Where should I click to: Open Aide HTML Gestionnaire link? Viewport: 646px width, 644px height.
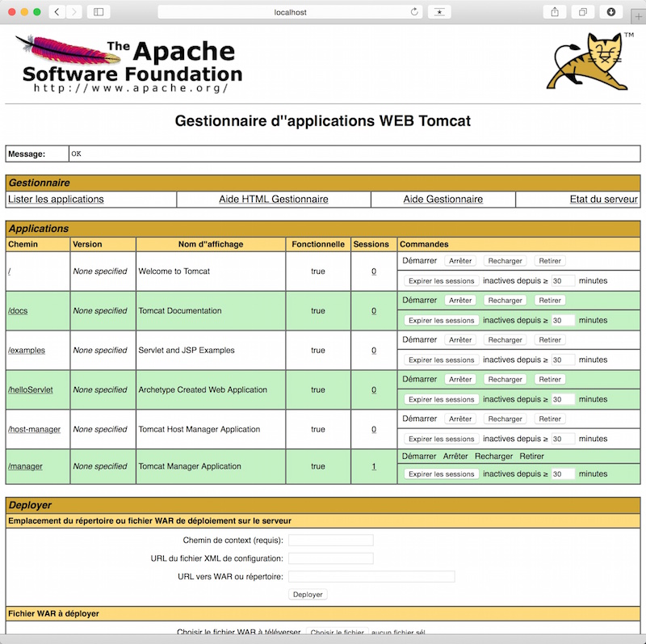pos(274,199)
